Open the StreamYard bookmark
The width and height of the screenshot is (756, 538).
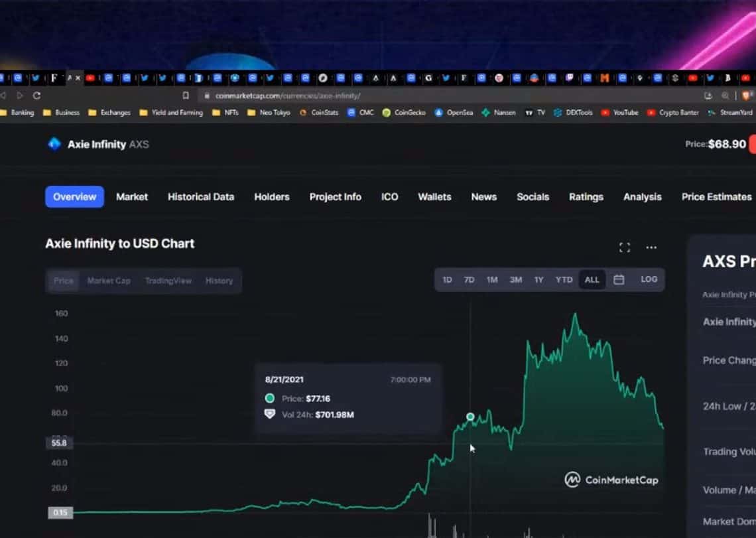pos(730,112)
